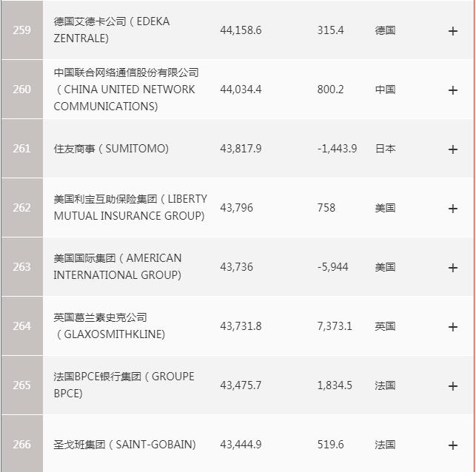Open the SAINT-GOBAIN company link
This screenshot has width=476, height=472.
click(x=124, y=445)
